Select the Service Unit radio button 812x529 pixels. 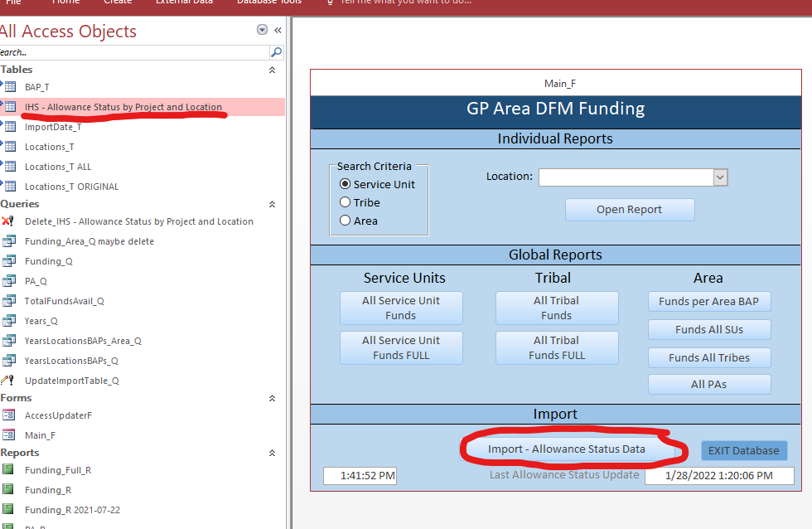[346, 184]
